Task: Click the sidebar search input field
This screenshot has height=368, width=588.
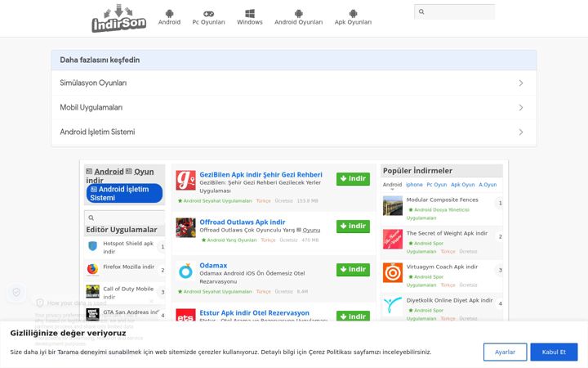Action: tap(125, 218)
